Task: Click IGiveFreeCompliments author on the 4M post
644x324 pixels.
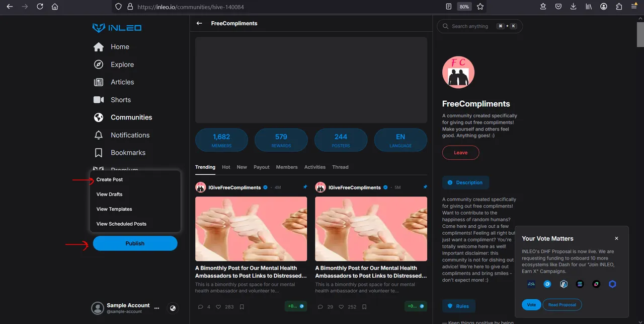Action: (234, 187)
